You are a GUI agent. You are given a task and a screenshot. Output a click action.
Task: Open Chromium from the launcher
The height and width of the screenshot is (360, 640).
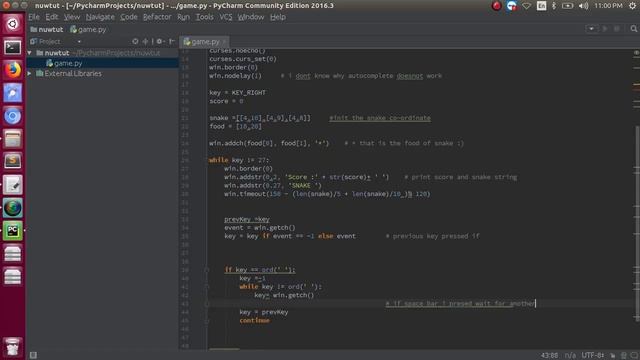tap(13, 116)
